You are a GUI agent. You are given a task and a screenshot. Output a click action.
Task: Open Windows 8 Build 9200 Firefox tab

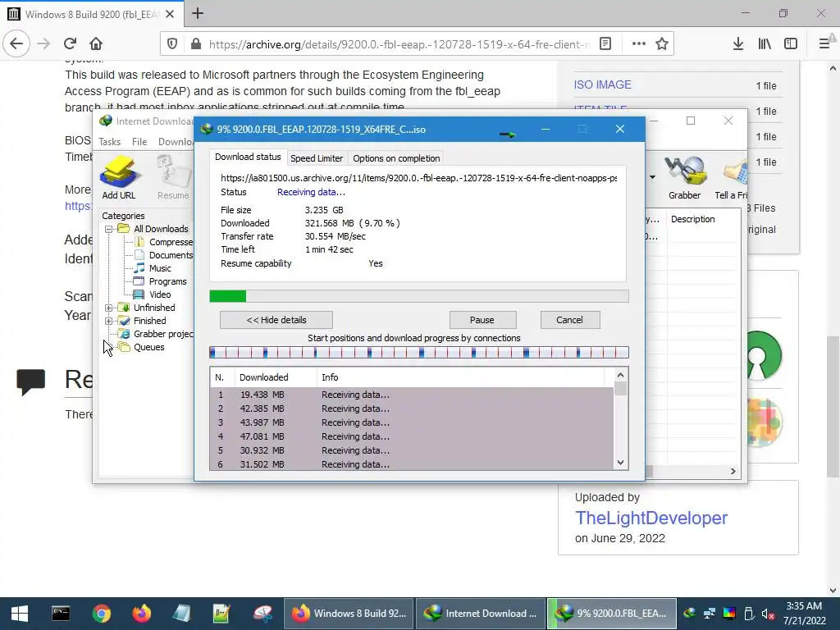(92, 15)
